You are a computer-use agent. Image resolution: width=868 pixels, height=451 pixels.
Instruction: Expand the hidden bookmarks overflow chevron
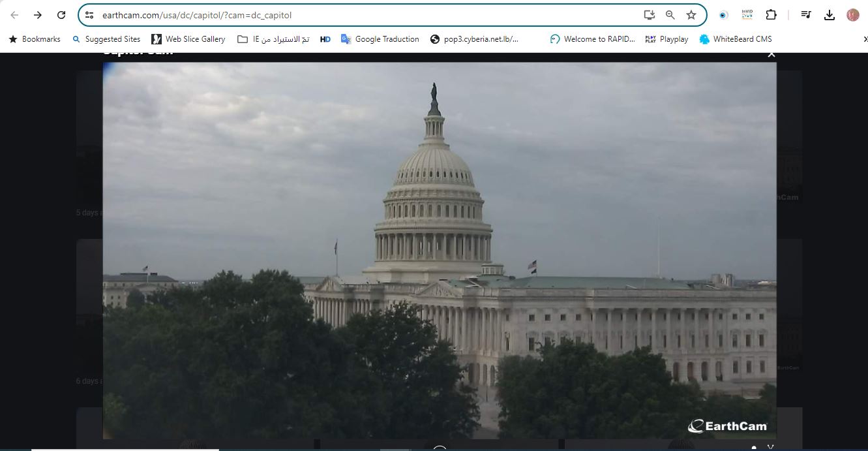pos(863,39)
